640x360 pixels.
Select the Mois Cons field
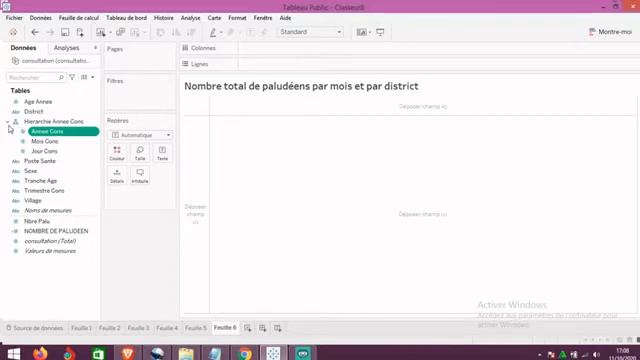pos(45,141)
